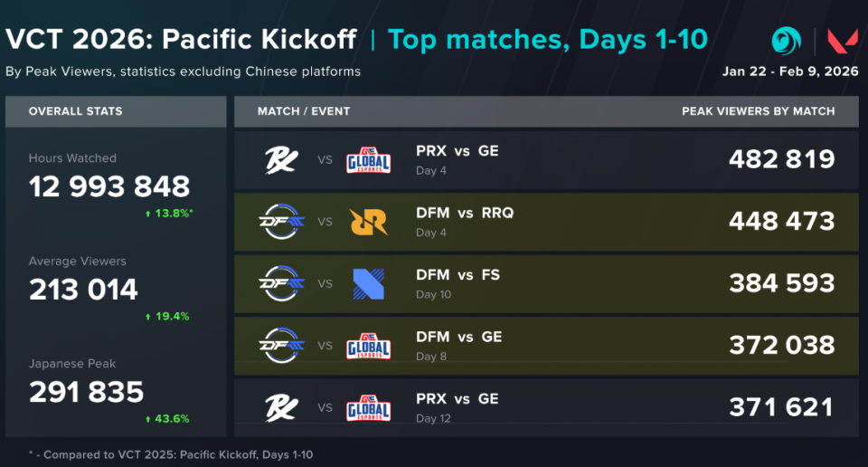Click the green 19.4% growth indicator
The width and height of the screenshot is (868, 467).
[167, 316]
